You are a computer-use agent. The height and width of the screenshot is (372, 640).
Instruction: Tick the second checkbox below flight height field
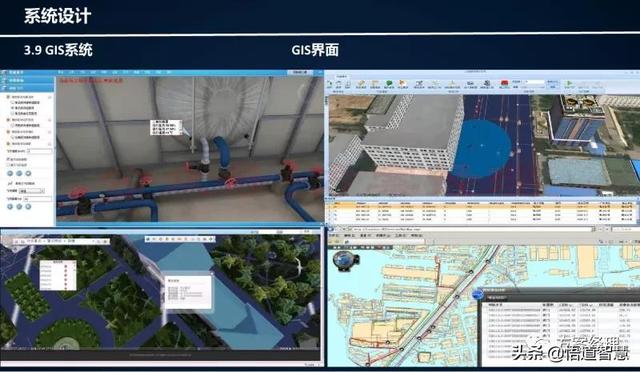coord(8,165)
